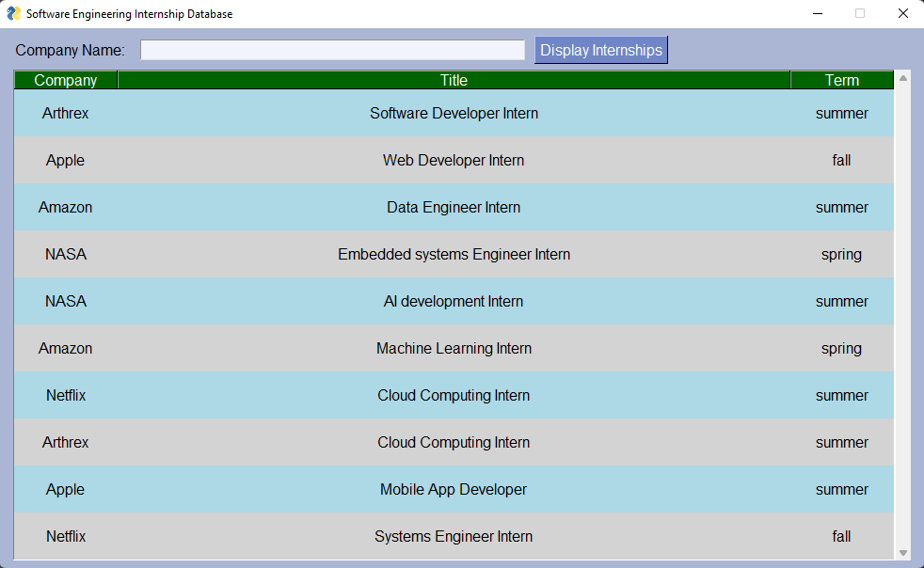
Task: Sort by the Term column header
Action: click(x=841, y=80)
